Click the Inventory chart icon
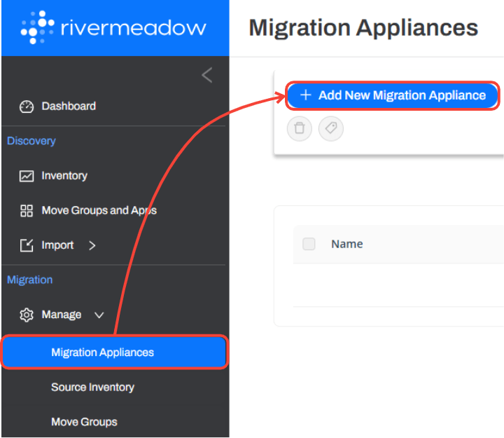The width and height of the screenshot is (504, 438). point(27,176)
